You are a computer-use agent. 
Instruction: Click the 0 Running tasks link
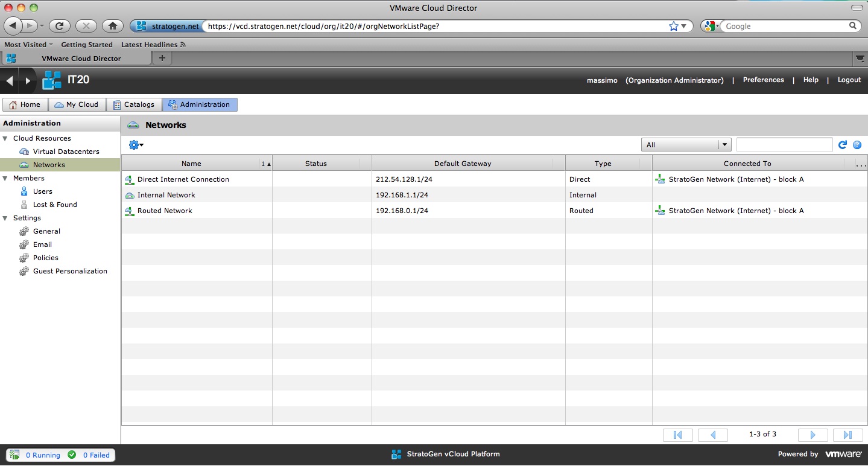[43, 455]
